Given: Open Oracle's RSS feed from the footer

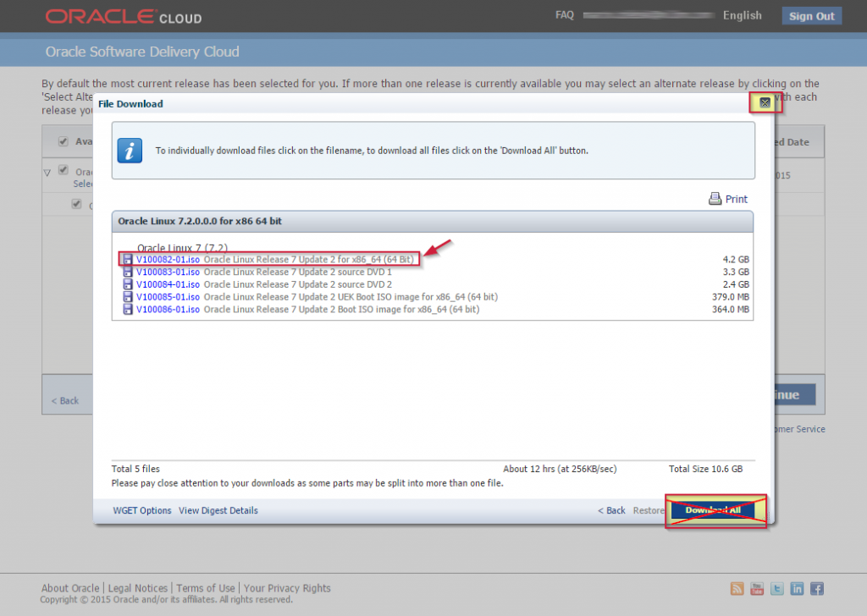Looking at the screenshot, I should [736, 588].
